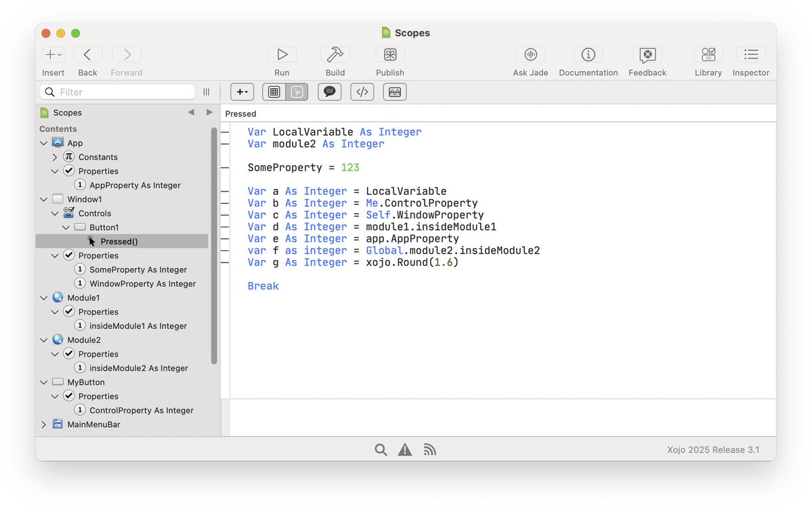Navigate to previous item with left triangle
This screenshot has width=812, height=511.
tap(191, 112)
